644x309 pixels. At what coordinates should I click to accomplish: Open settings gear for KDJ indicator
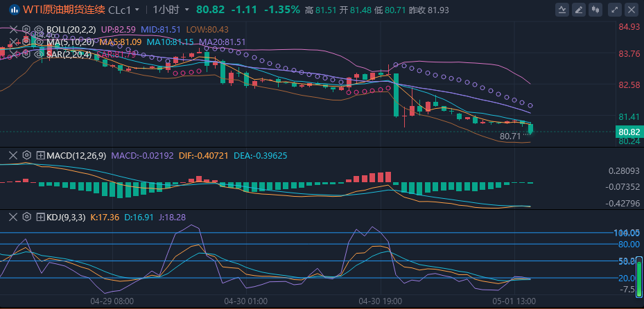(x=26, y=217)
